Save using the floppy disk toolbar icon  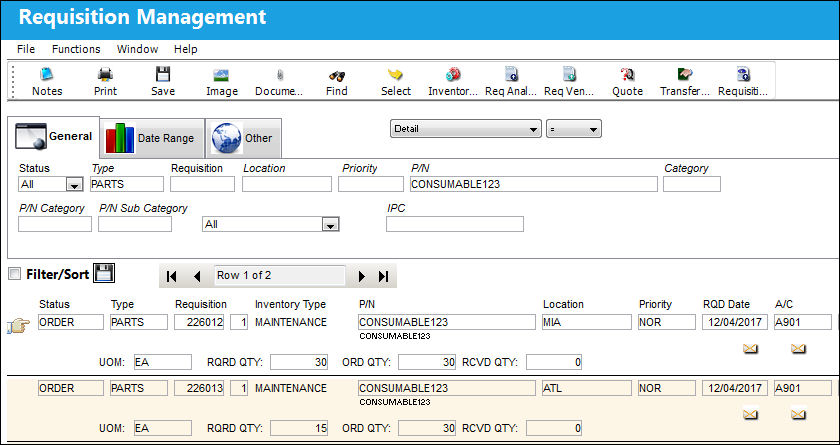163,81
